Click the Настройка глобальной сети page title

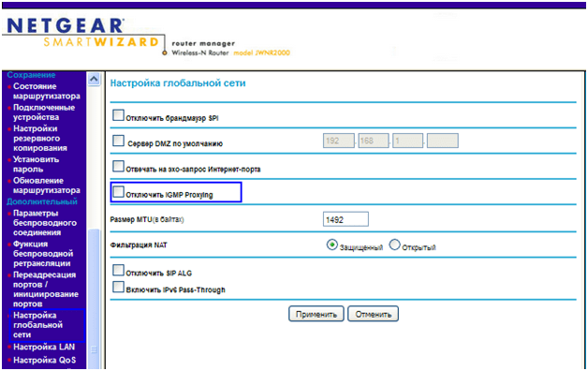click(x=178, y=82)
